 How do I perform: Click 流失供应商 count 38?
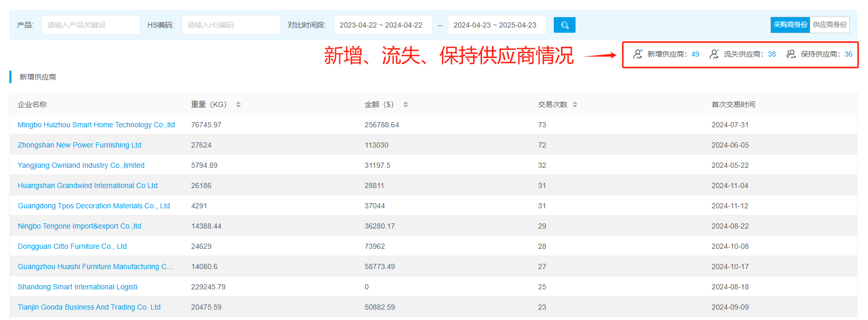pos(772,54)
